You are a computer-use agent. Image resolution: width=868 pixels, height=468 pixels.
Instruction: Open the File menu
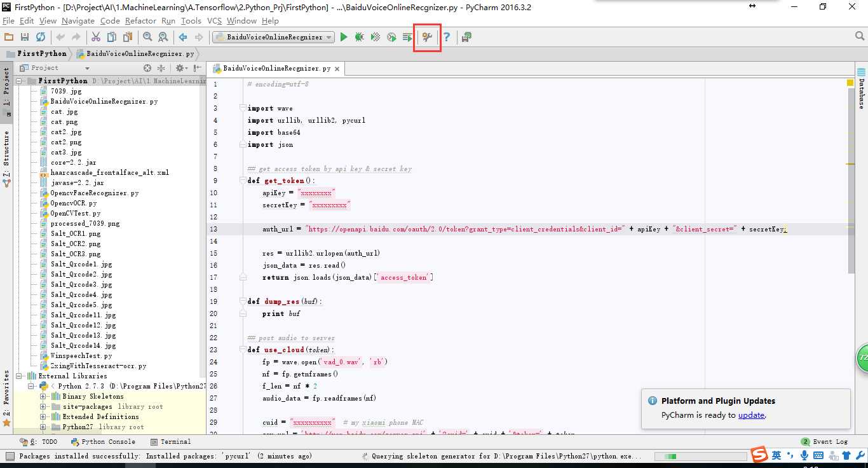pos(8,21)
